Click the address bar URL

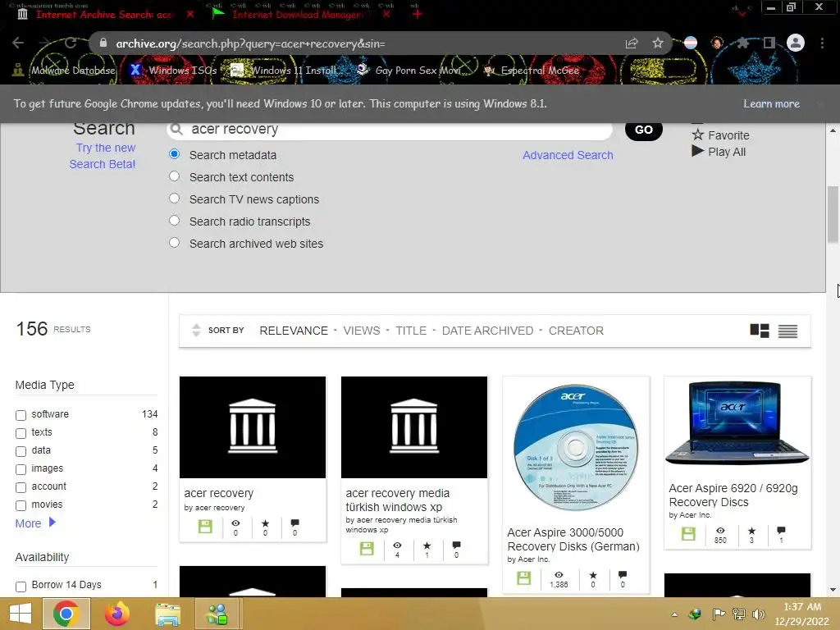(250, 43)
